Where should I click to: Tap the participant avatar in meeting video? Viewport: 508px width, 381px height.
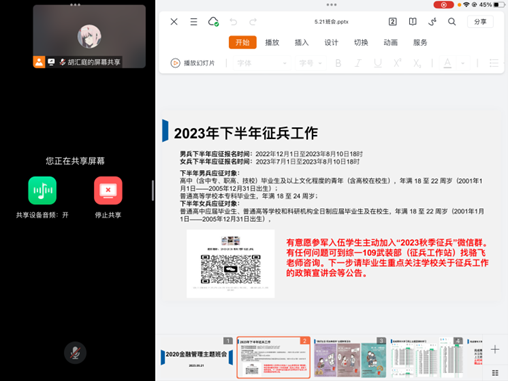pyautogui.click(x=89, y=36)
